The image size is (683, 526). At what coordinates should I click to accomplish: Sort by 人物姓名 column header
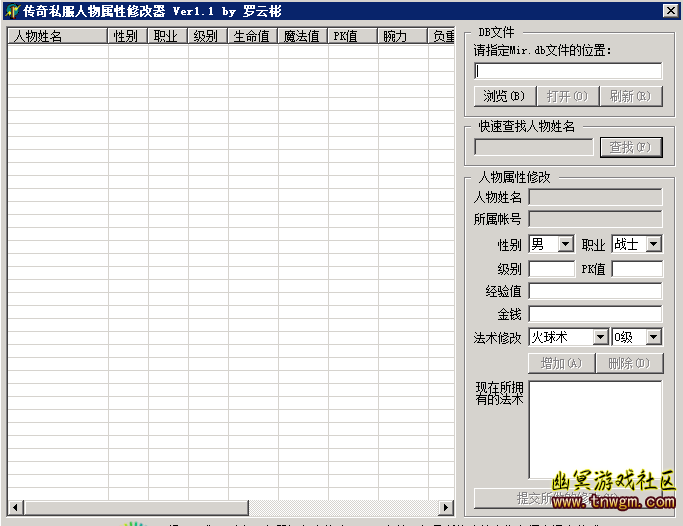58,36
